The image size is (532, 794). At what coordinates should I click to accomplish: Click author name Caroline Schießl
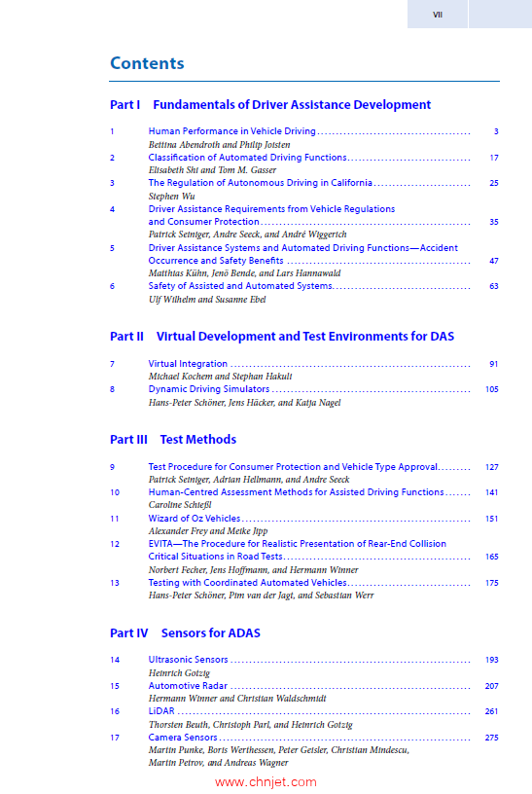click(x=180, y=505)
